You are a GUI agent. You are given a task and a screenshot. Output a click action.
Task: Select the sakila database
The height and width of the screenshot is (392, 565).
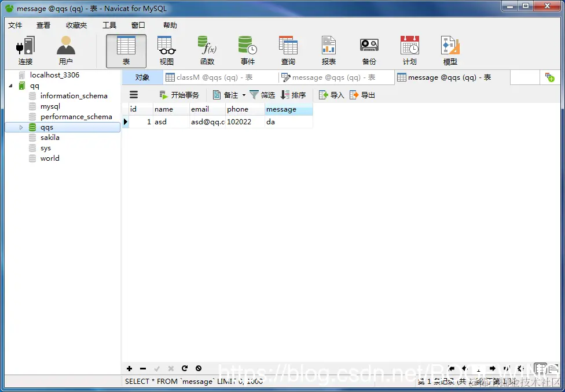tap(50, 138)
